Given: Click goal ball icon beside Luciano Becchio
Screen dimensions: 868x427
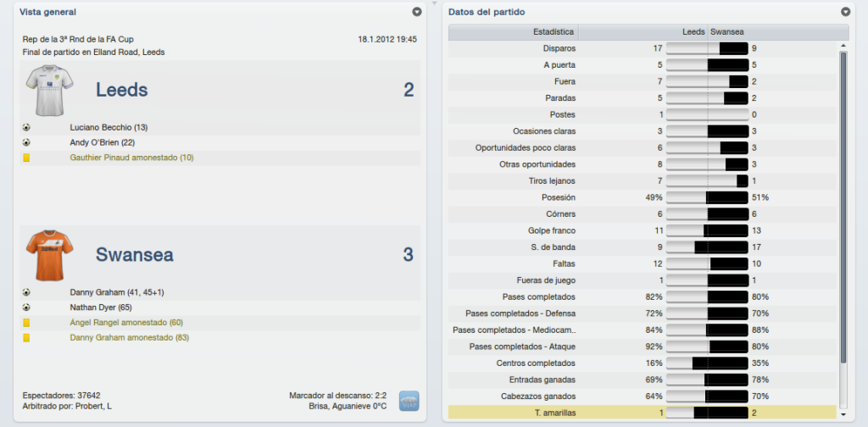Looking at the screenshot, I should 26,127.
